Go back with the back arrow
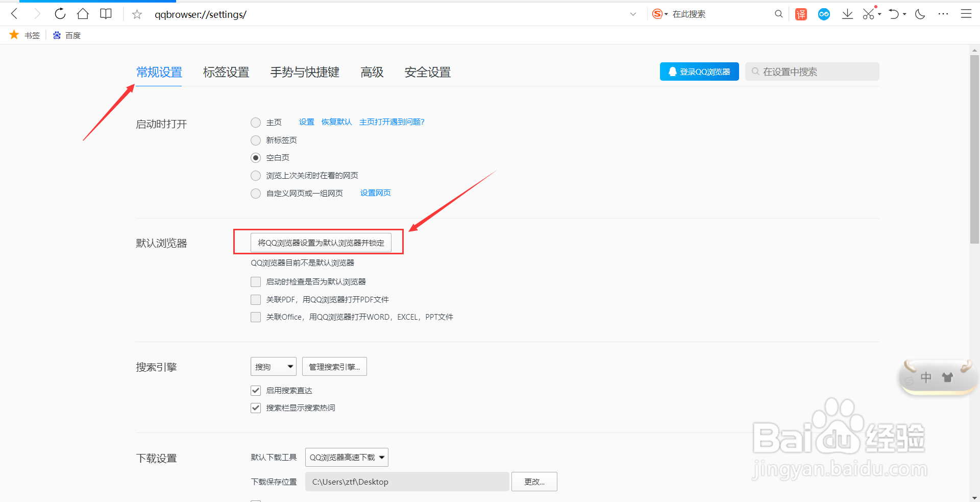Viewport: 980px width, 502px height. pos(14,14)
